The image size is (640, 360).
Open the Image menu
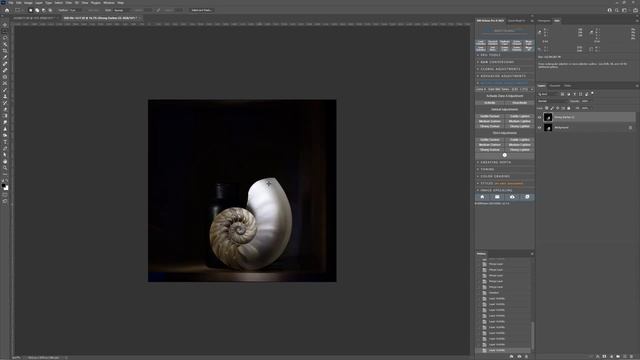[x=28, y=3]
